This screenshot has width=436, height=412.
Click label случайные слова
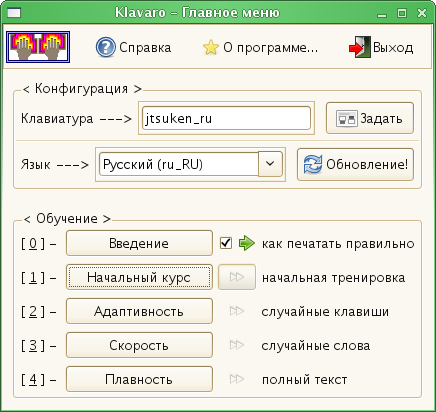tap(316, 346)
